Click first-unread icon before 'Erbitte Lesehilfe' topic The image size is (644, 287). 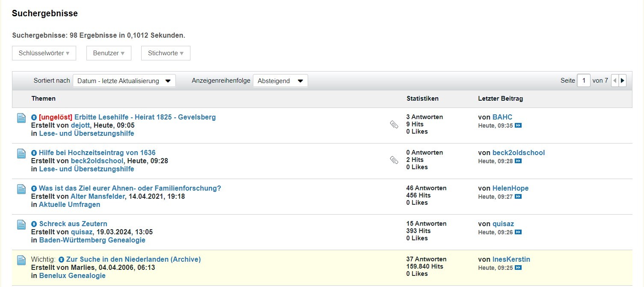[x=34, y=117]
